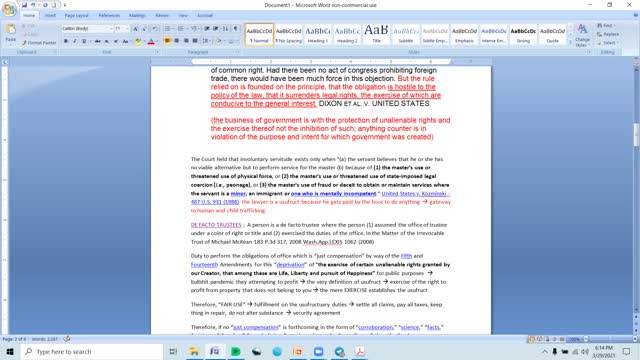Viewport: 640px width, 360px height.
Task: Toggle Italic formatting
Action: [x=75, y=41]
